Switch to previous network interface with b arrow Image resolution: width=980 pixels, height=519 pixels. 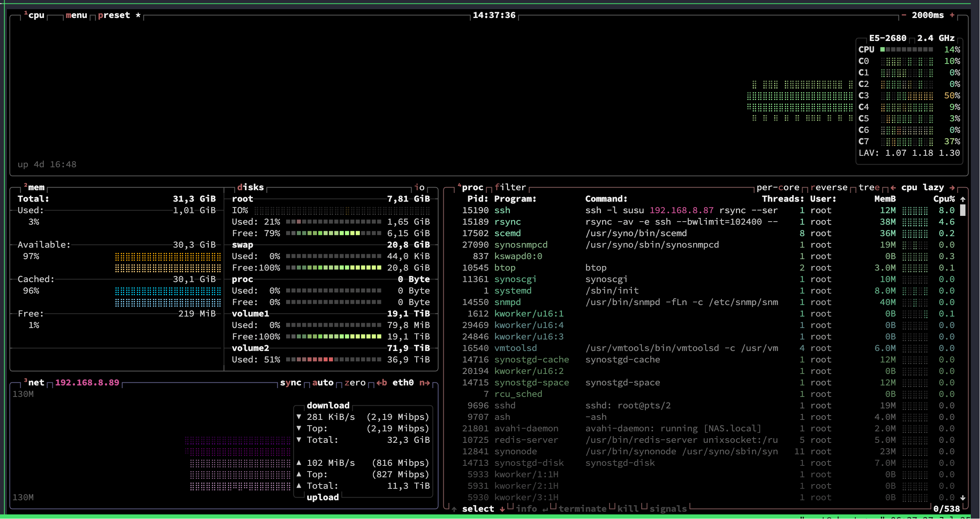(382, 383)
